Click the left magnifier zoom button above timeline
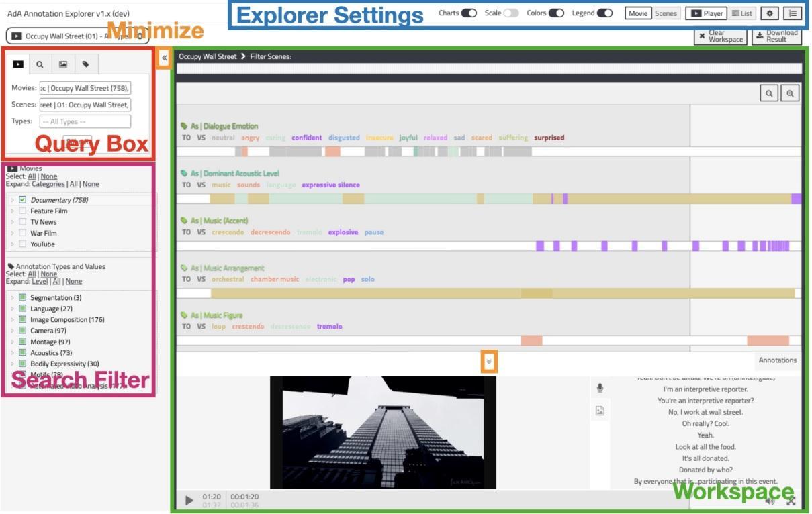This screenshot has height=514, width=812. (769, 94)
